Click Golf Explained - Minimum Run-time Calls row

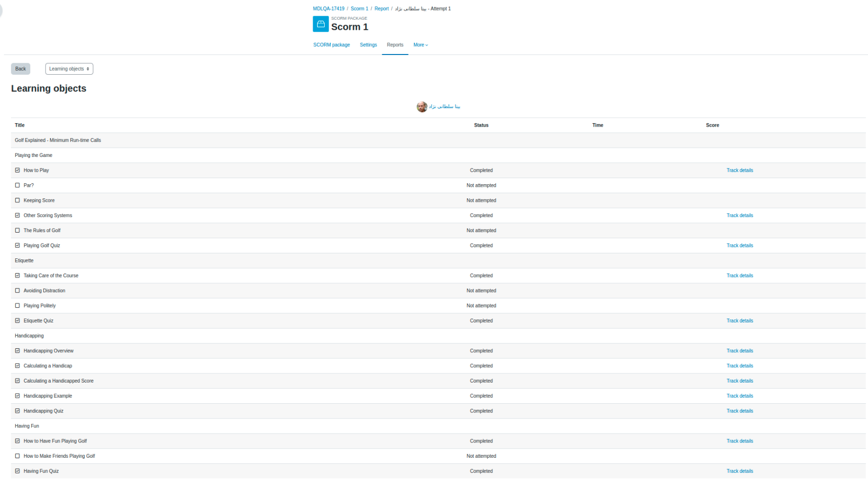[x=438, y=140]
